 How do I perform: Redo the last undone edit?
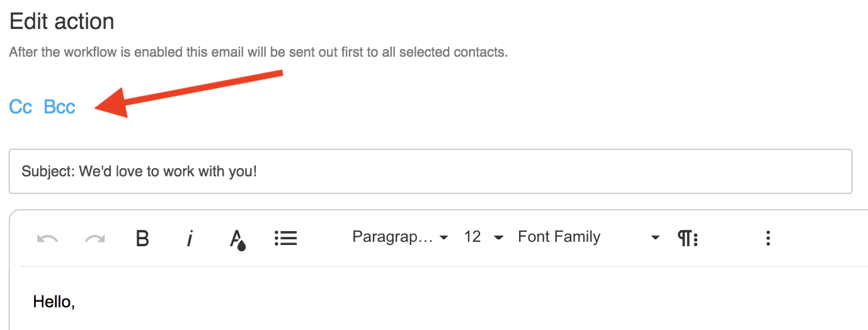[x=94, y=238]
